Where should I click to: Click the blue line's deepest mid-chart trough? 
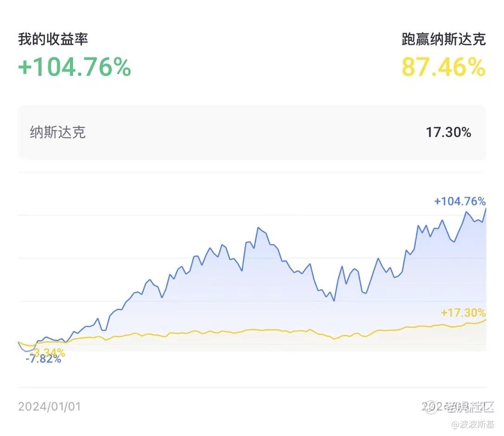pyautogui.click(x=334, y=300)
